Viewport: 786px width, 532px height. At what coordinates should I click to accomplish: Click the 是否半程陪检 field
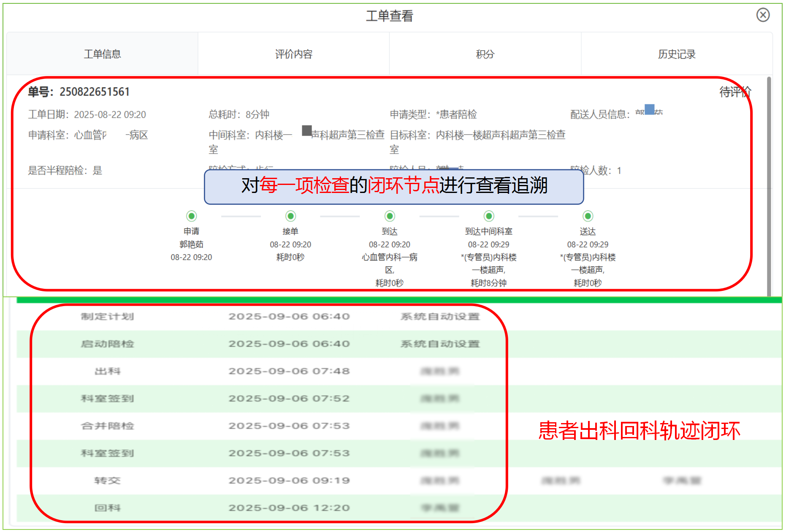coord(65,171)
